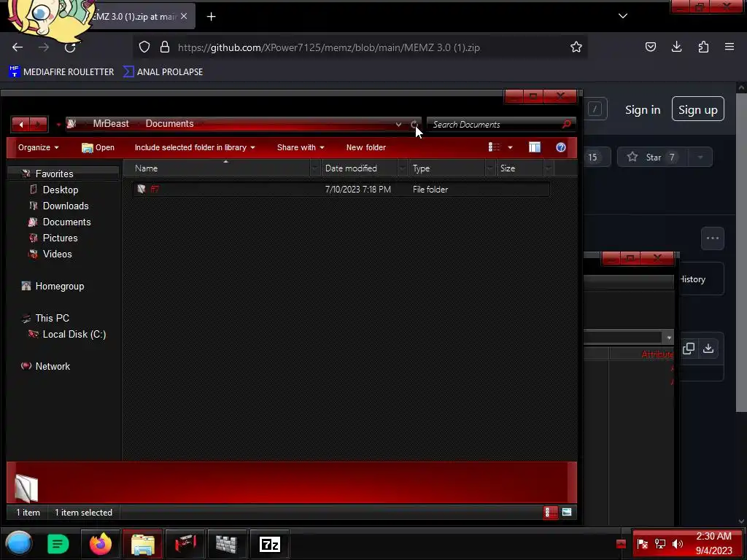Expand the view options dropdown arrow
This screenshot has height=560, width=747.
tap(510, 147)
